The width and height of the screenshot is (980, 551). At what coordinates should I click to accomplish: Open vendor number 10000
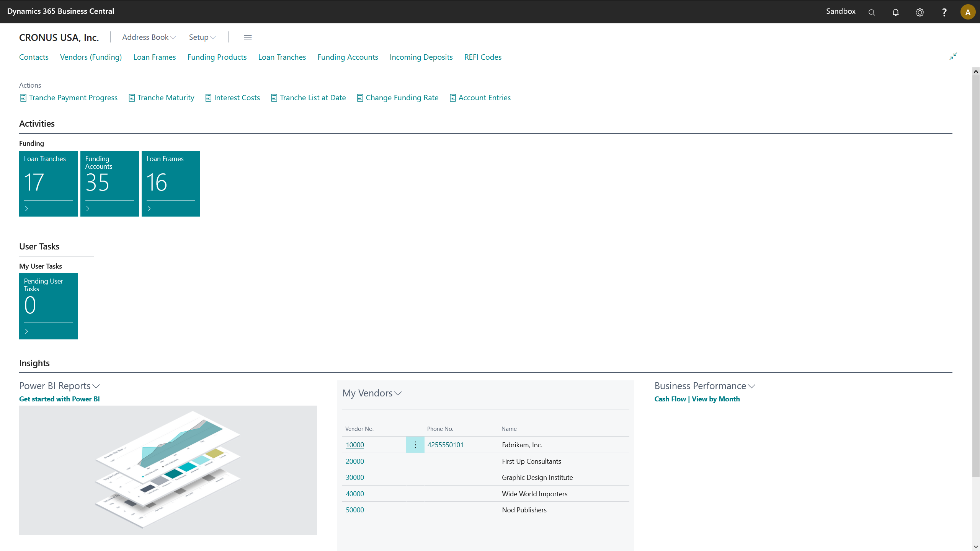355,445
